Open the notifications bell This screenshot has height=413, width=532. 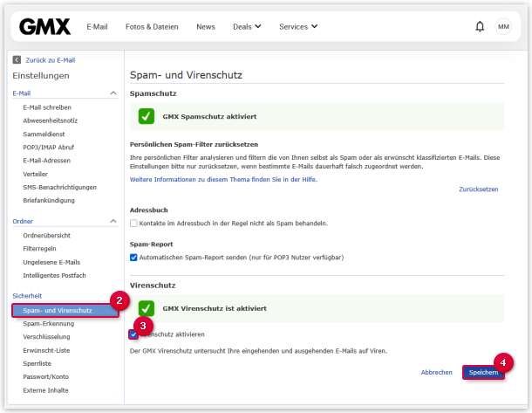(x=480, y=27)
